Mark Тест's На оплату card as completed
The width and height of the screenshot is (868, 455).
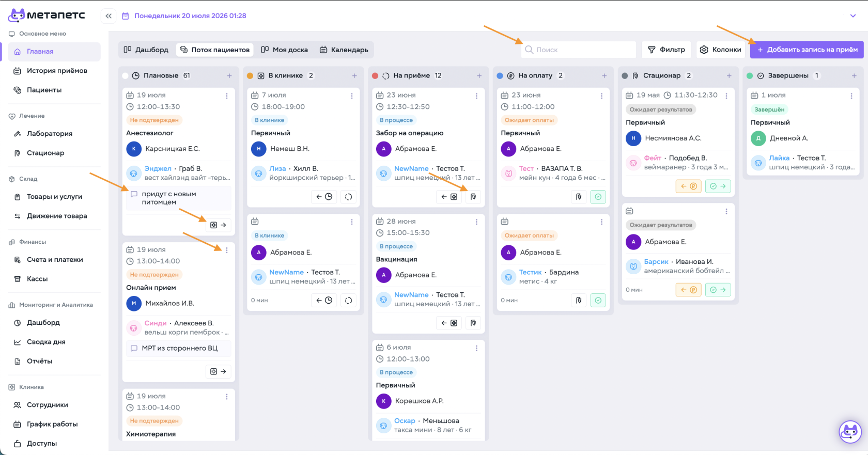(598, 197)
